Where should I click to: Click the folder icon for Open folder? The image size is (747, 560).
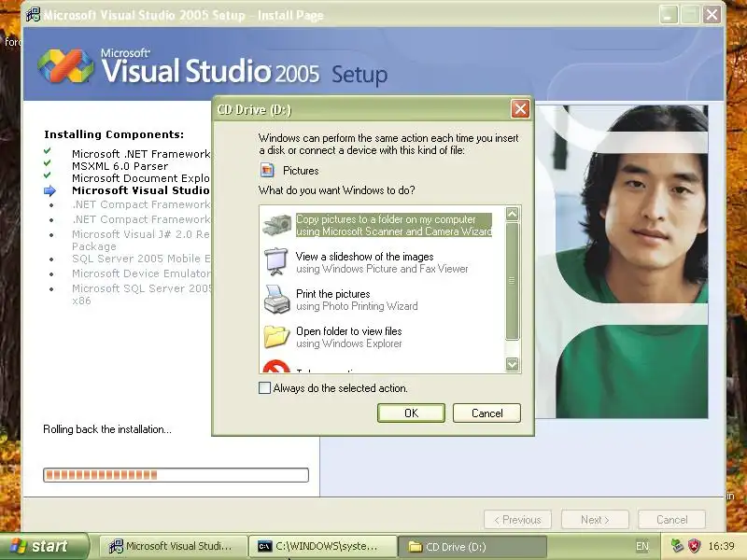276,337
